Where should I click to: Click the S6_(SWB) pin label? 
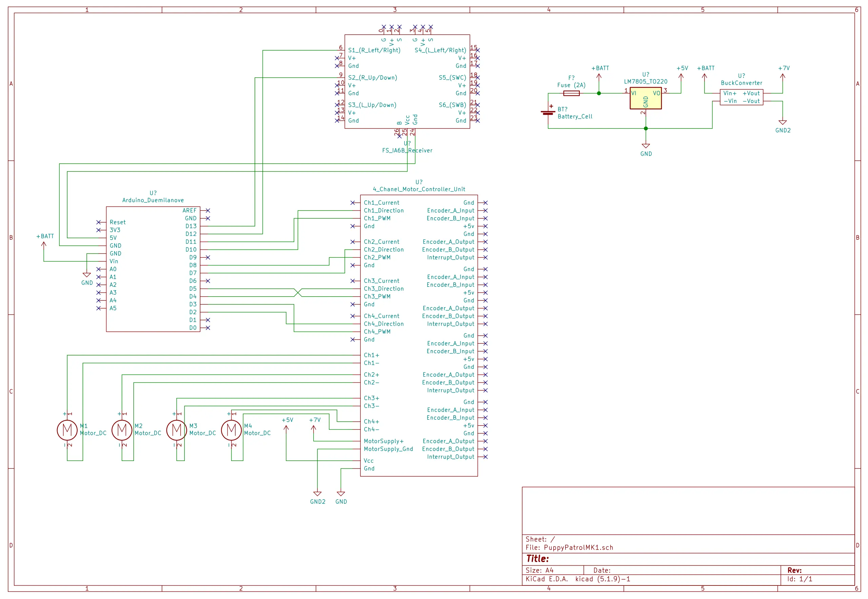pos(452,105)
